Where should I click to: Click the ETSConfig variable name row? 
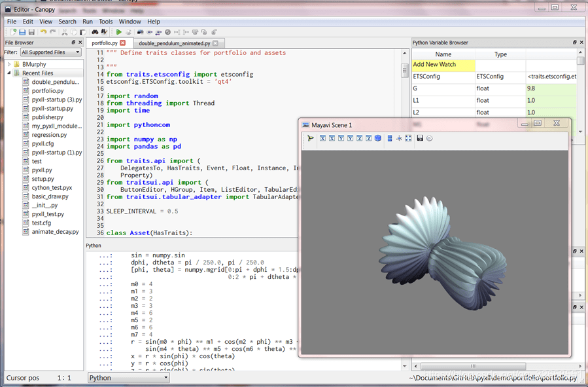[x=443, y=76]
